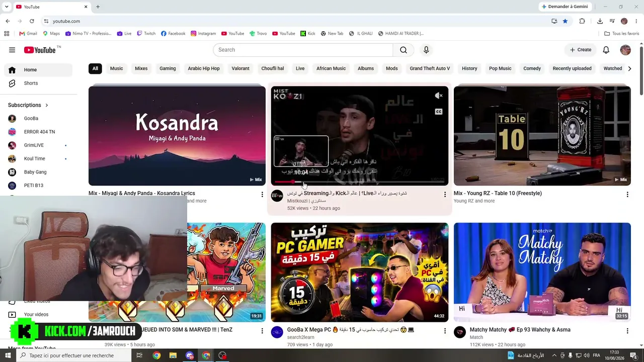The height and width of the screenshot is (362, 644).
Task: Select the Recently uploaded chip
Action: (572, 68)
